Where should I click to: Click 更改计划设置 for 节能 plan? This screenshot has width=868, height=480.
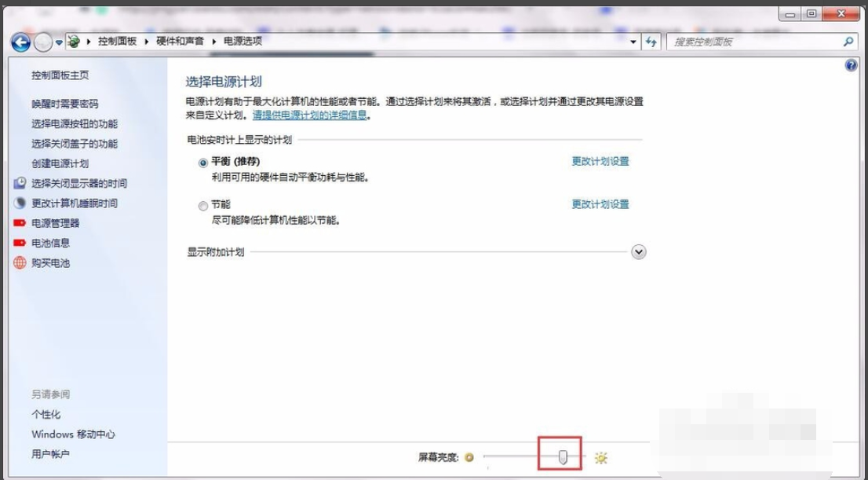(600, 204)
